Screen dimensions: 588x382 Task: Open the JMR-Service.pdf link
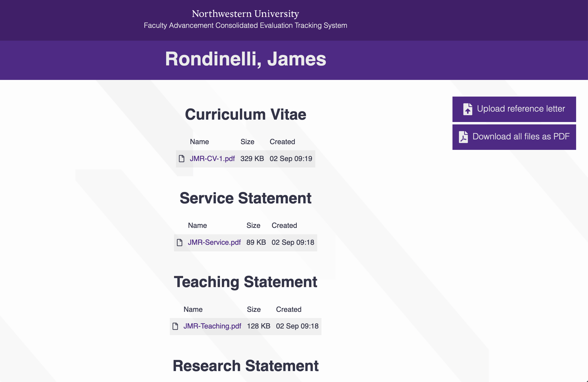(x=214, y=242)
